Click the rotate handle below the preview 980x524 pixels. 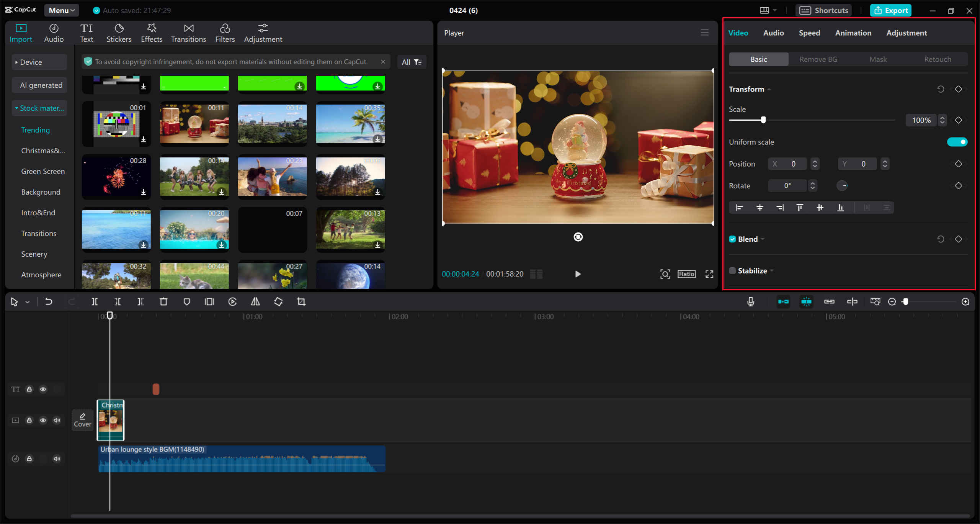click(x=578, y=237)
